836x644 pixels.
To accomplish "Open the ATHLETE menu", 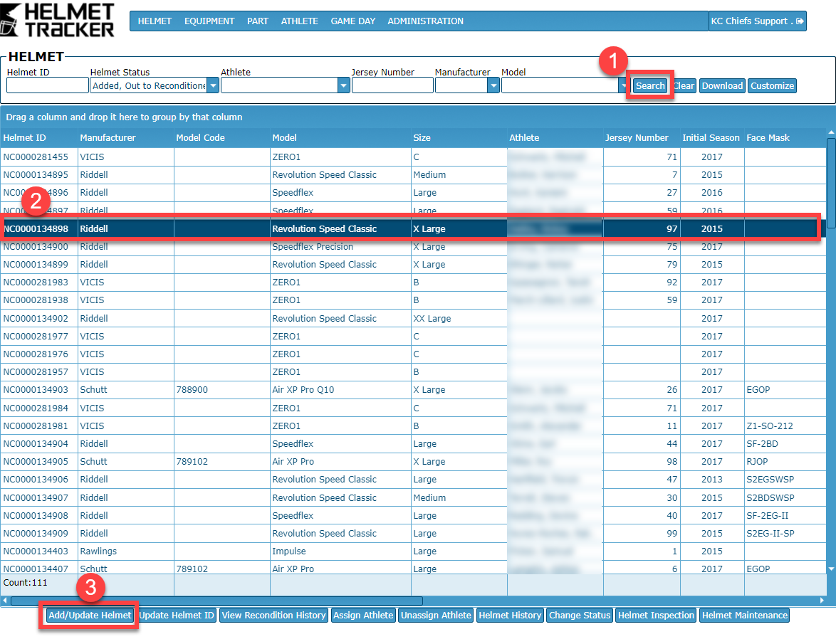I will tap(299, 21).
